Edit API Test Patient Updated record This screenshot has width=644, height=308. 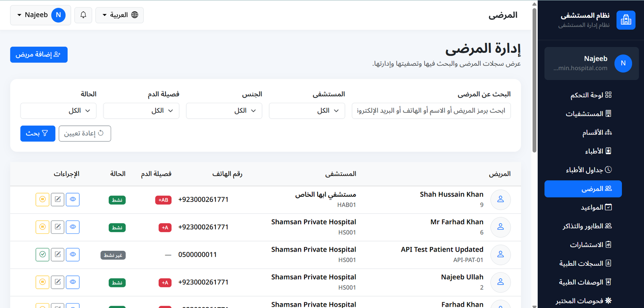[x=58, y=255]
